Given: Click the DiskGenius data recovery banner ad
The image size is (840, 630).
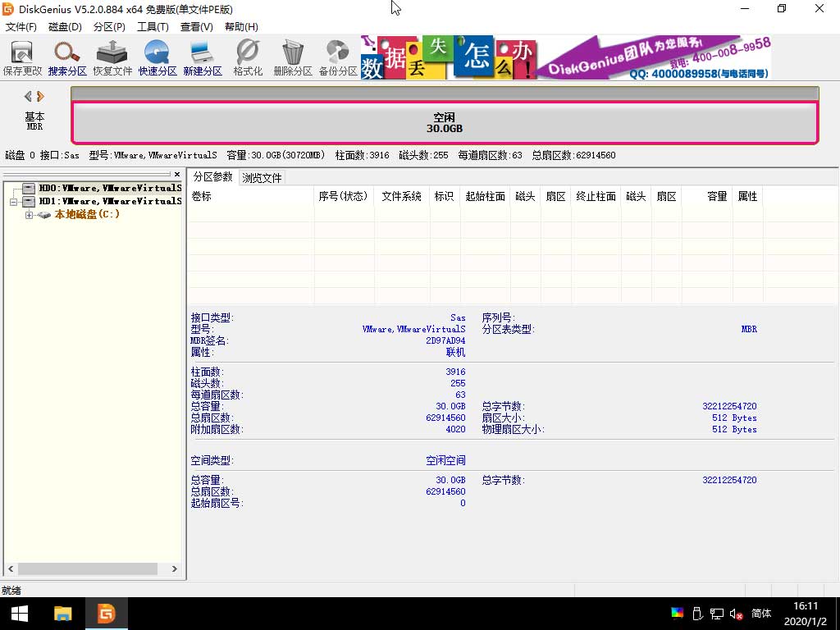Looking at the screenshot, I should point(566,57).
